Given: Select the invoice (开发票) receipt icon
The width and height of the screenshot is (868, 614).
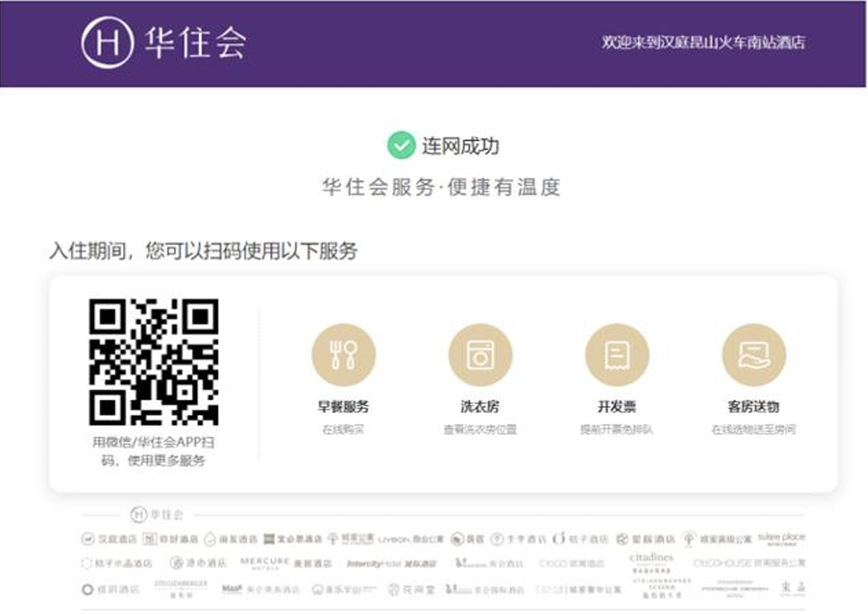Looking at the screenshot, I should [616, 355].
